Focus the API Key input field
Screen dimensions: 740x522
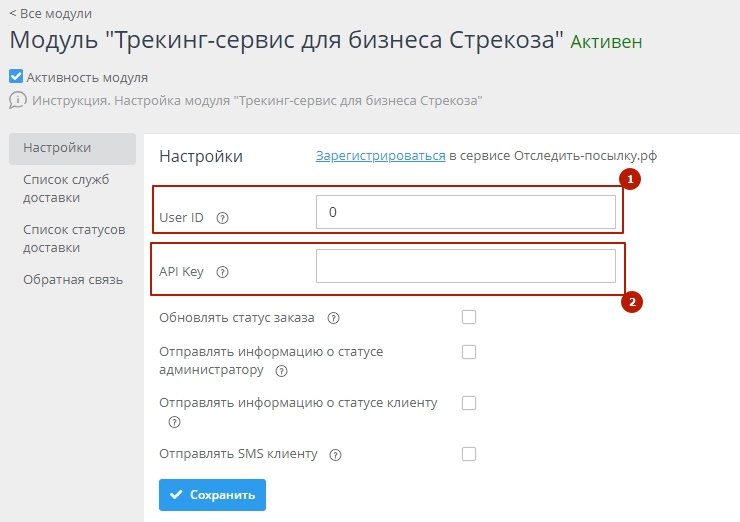pos(465,266)
